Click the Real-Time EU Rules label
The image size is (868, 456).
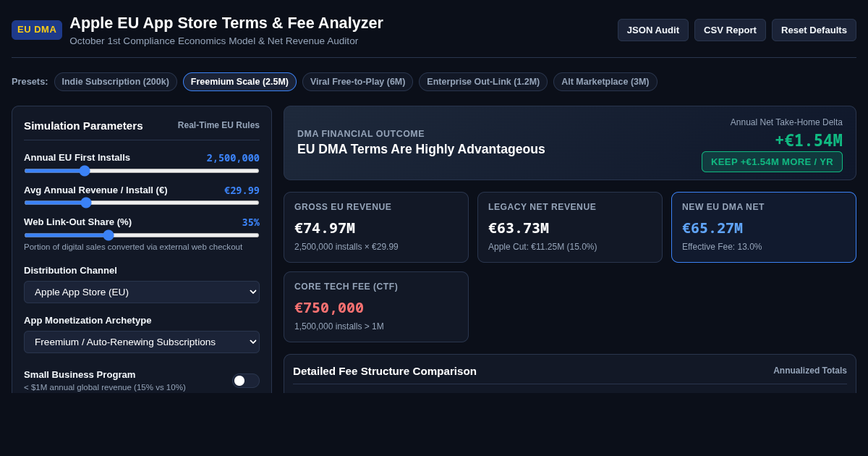(x=218, y=125)
